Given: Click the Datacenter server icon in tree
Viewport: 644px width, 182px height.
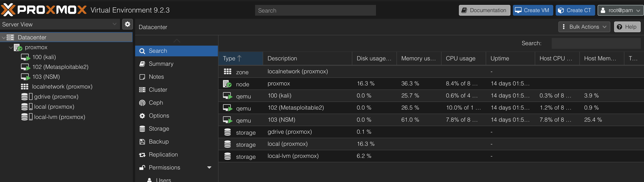Looking at the screenshot, I should [x=10, y=37].
